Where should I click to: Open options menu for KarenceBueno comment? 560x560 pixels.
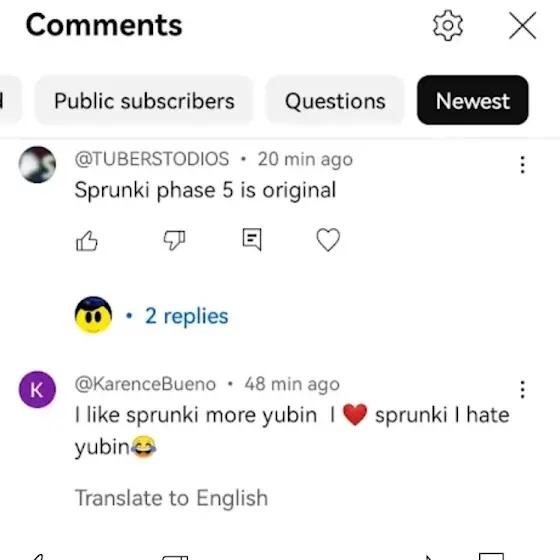522,389
